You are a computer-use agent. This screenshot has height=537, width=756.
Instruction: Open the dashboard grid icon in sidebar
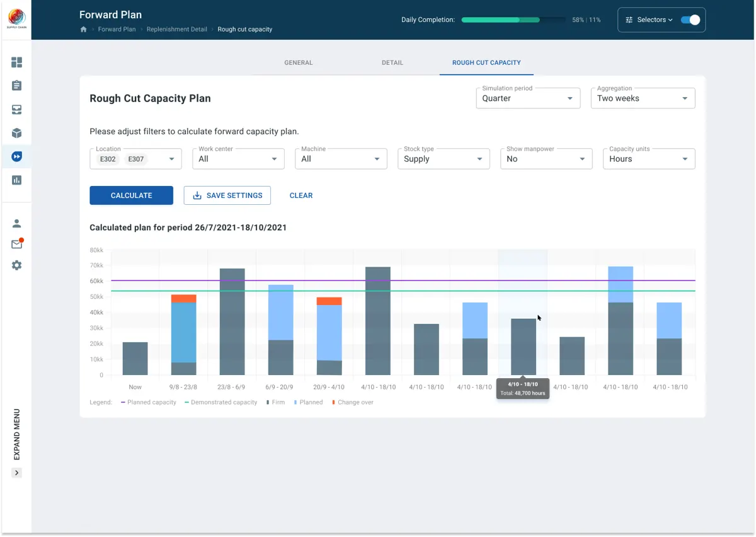[x=17, y=62]
